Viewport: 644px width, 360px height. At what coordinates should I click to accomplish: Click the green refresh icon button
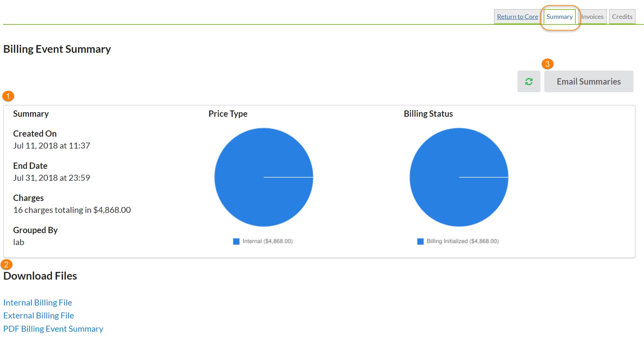tap(529, 81)
